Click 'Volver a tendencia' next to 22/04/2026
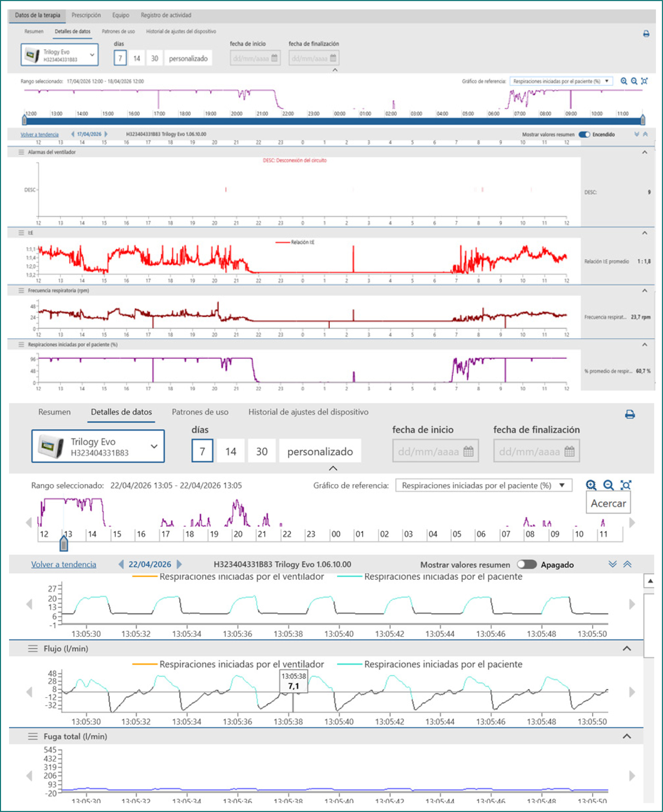Viewport: 663px width, 812px height. 64,564
